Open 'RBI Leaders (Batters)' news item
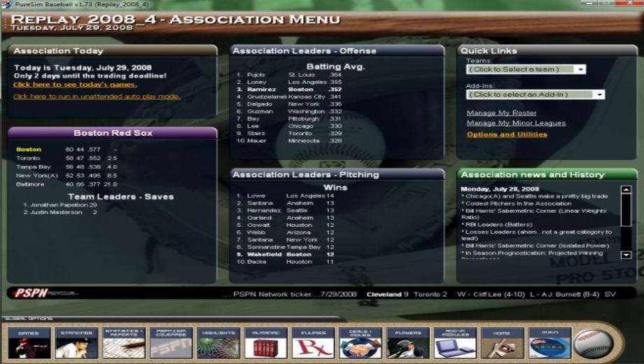The height and width of the screenshot is (364, 644). point(496,225)
